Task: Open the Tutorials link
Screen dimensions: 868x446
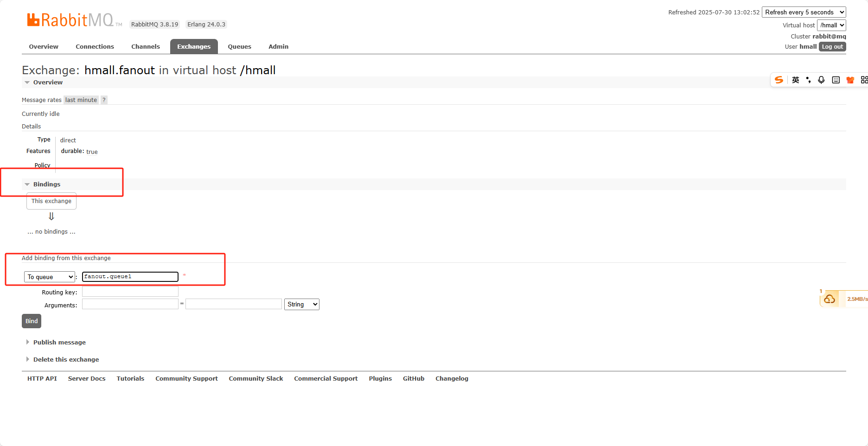Action: click(130, 378)
